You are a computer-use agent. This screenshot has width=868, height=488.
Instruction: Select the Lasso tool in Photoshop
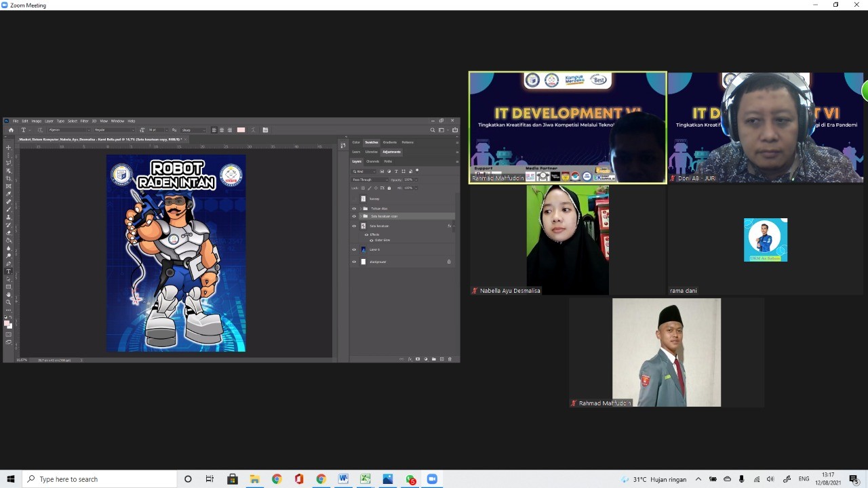click(9, 163)
